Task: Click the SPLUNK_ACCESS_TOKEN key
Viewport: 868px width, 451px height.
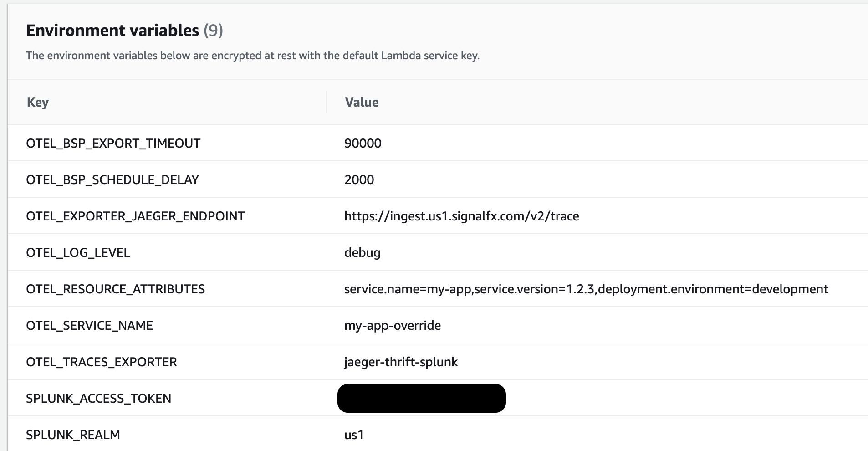Action: (98, 398)
